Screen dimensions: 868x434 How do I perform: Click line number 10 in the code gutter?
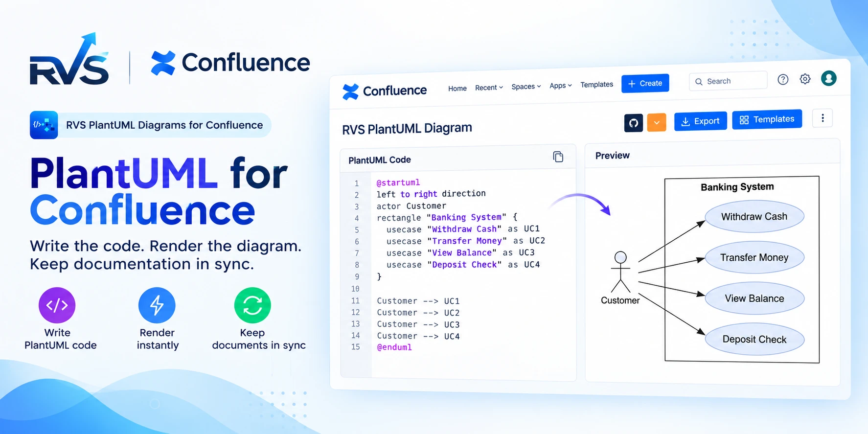click(355, 289)
